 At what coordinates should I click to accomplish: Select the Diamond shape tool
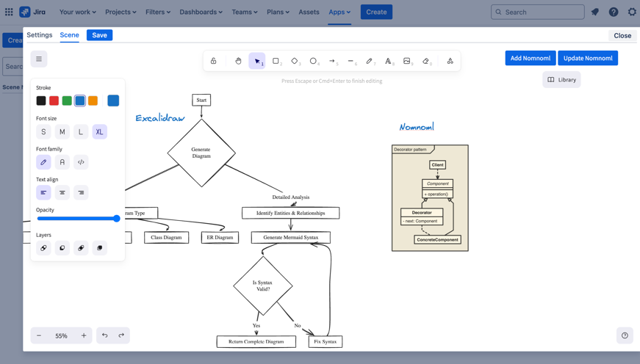[x=295, y=61]
